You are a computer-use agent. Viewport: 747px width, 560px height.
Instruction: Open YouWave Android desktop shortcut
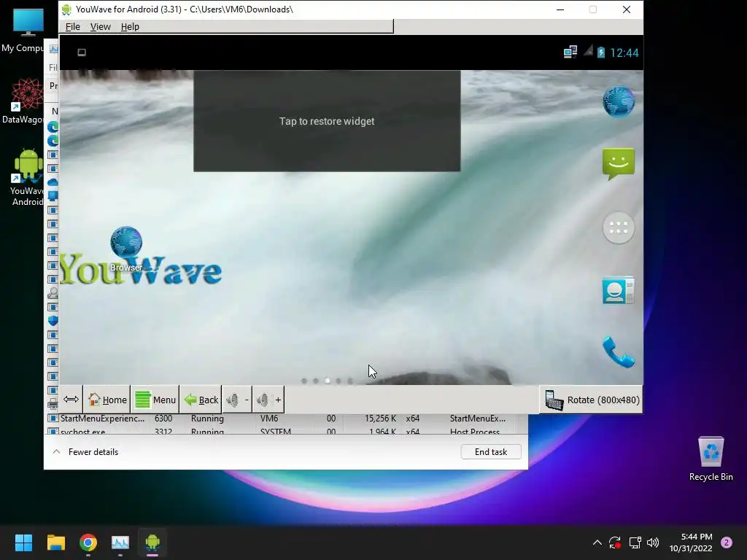tap(27, 177)
